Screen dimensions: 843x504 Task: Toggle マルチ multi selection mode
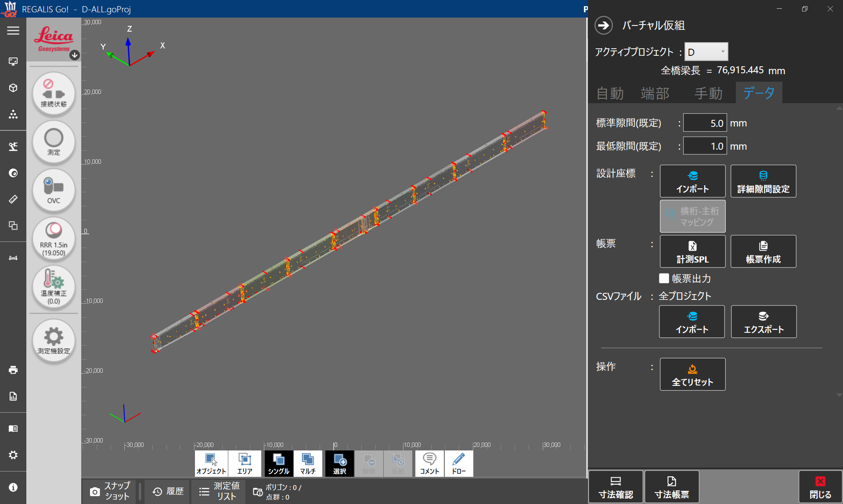tap(308, 464)
